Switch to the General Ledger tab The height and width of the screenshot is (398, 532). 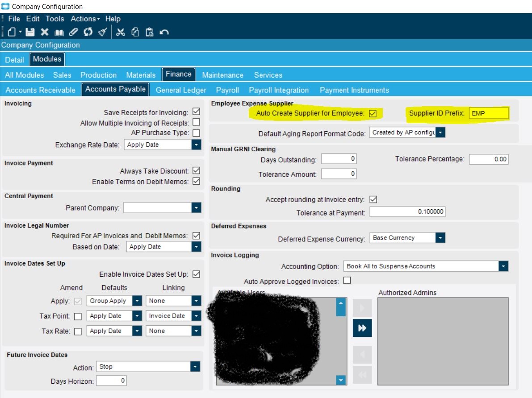pos(181,90)
